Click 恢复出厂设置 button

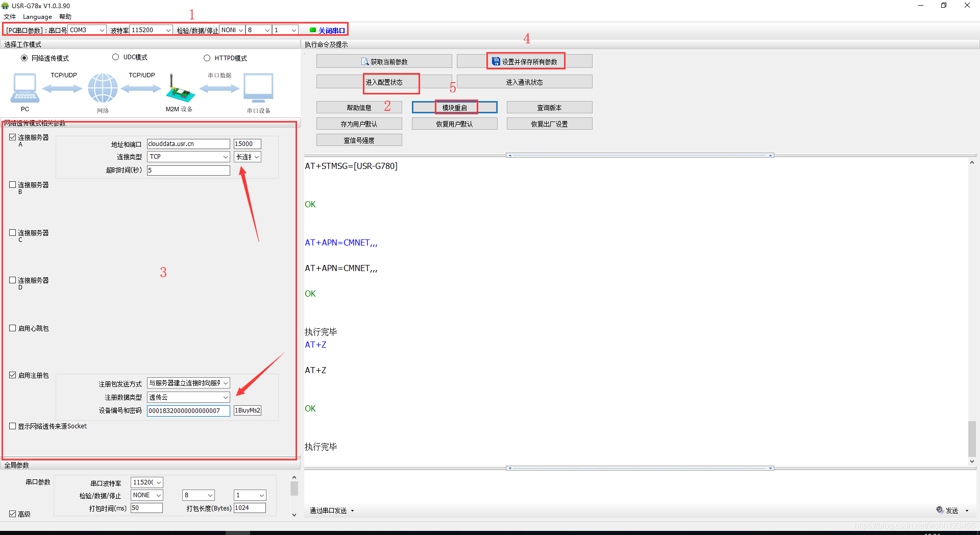(550, 124)
